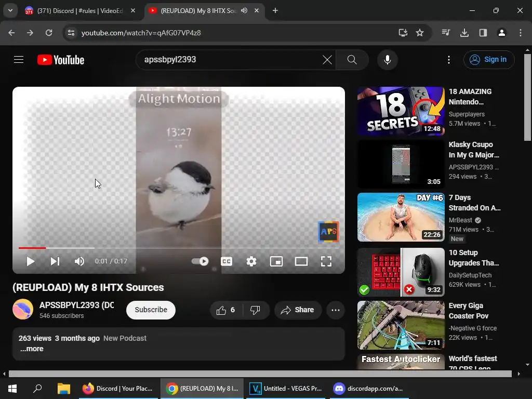This screenshot has height=399, width=532.
Task: Expand the description with ...more
Action: pyautogui.click(x=32, y=349)
